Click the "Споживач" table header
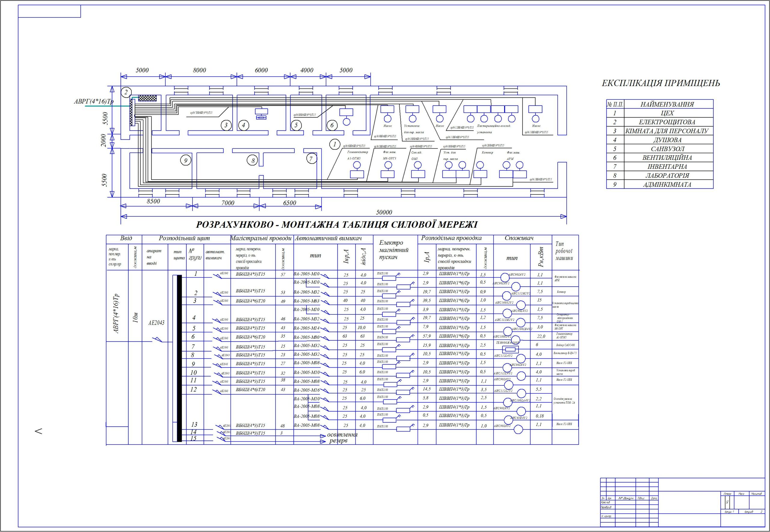The width and height of the screenshot is (770, 532). point(519,238)
